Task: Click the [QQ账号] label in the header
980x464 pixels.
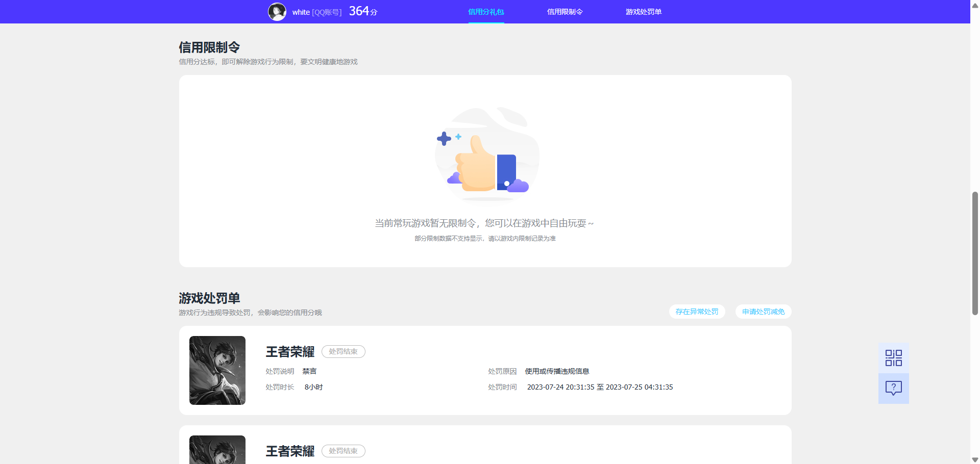Action: (x=327, y=12)
